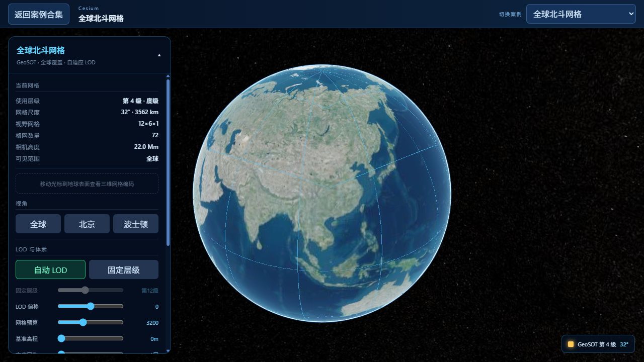Click the 使用层级 label
Image resolution: width=644 pixels, height=362 pixels.
tap(28, 101)
